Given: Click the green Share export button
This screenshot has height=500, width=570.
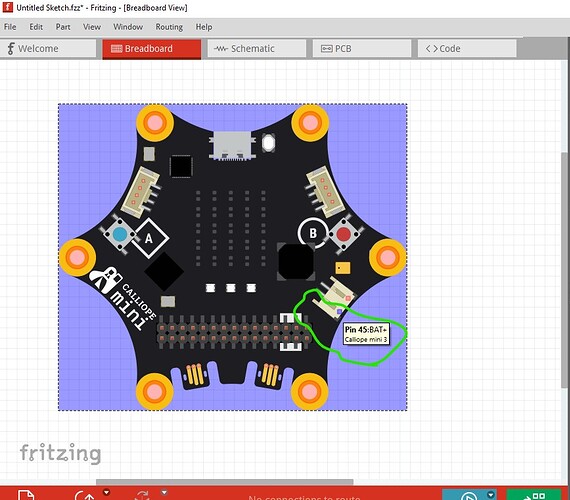Looking at the screenshot, I should click(x=534, y=495).
